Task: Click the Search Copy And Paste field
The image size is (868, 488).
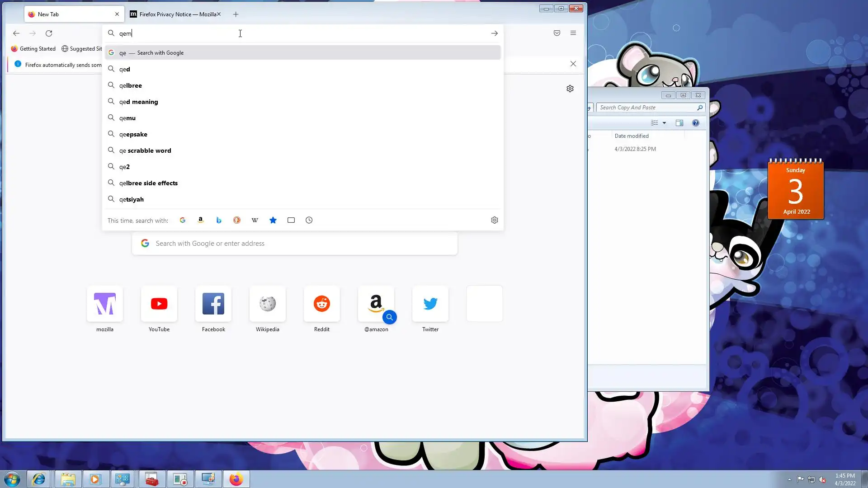Action: (646, 108)
